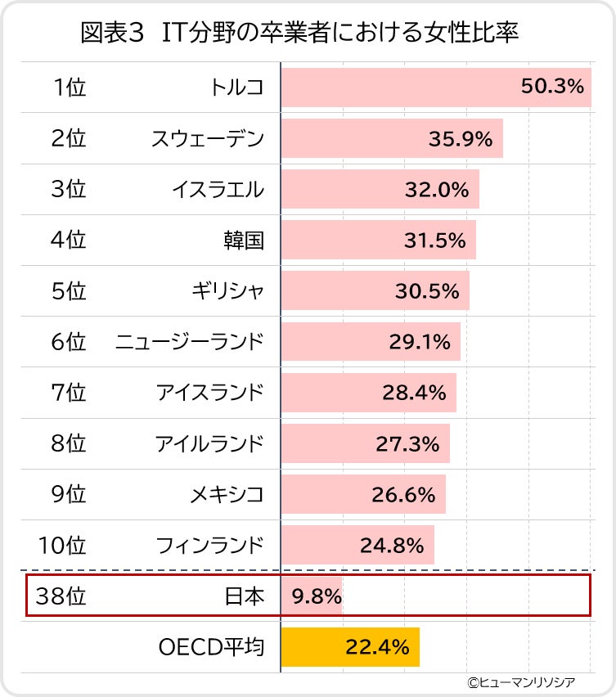Click the アイスランド 28.4% bar

[369, 393]
